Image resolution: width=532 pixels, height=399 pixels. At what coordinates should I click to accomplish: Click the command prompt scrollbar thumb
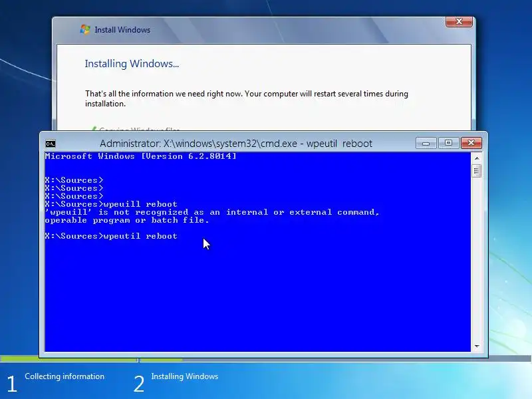point(476,171)
